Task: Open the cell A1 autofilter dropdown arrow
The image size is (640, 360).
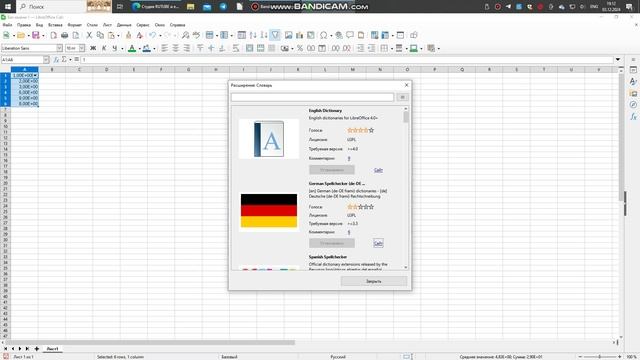Action: coord(35,76)
